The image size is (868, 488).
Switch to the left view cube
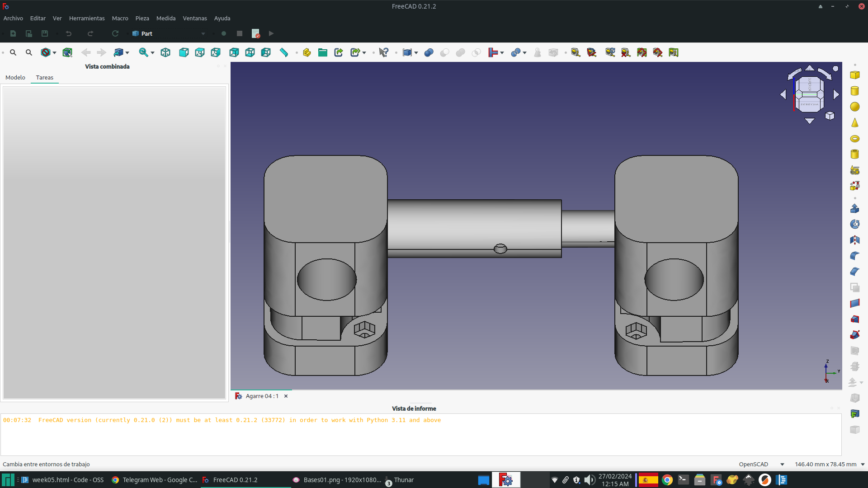click(266, 52)
